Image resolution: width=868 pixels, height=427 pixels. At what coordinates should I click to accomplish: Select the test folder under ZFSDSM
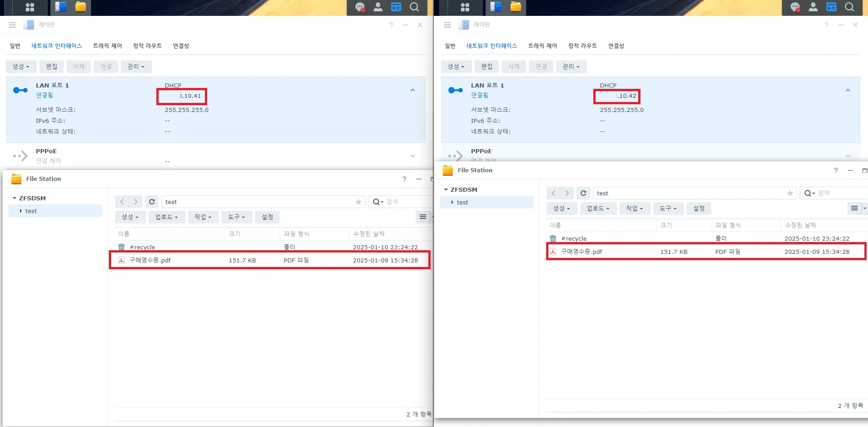[x=31, y=210]
